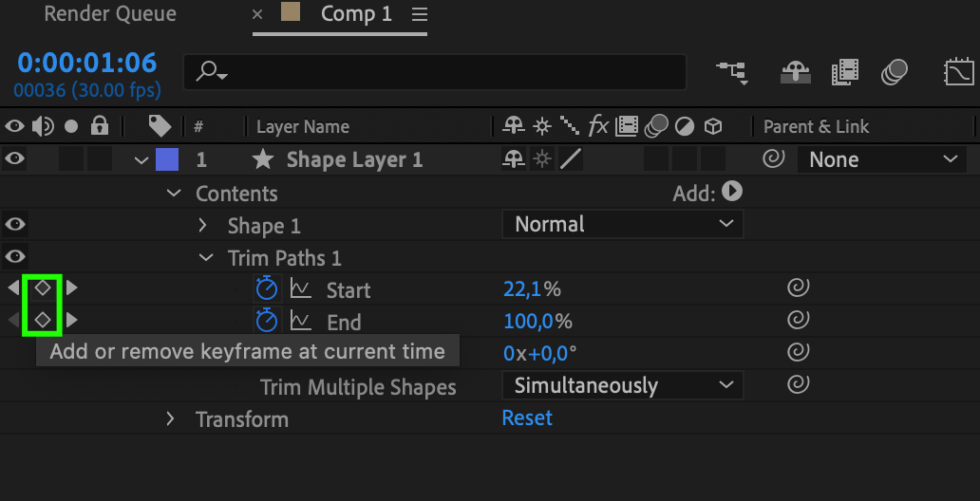Viewport: 980px width, 501px height.
Task: Enable Motion Blur for the composition
Action: click(x=895, y=72)
